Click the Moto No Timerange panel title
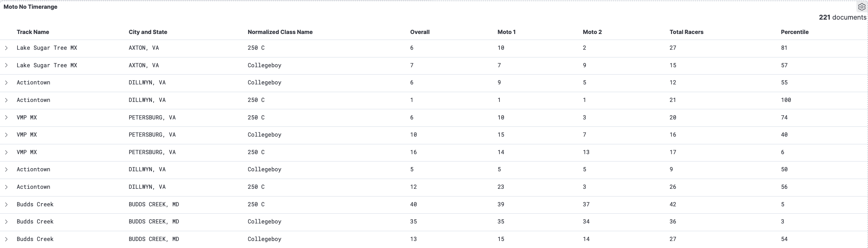 [30, 7]
